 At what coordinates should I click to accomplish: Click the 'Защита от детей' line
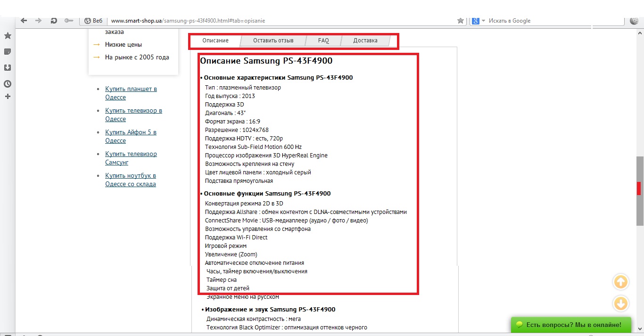pos(228,288)
